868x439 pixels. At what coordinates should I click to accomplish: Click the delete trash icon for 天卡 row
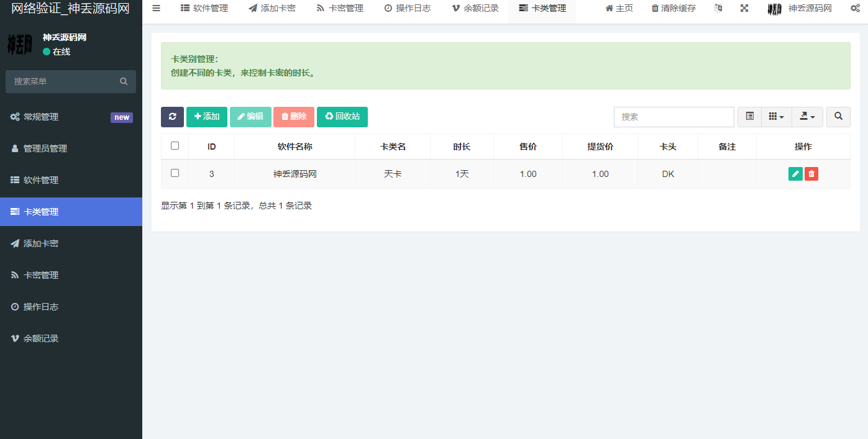pyautogui.click(x=811, y=174)
